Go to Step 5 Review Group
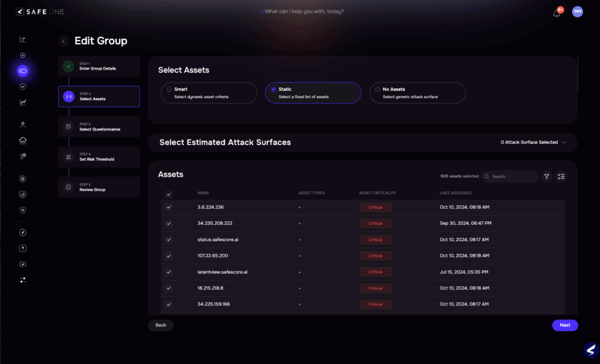The width and height of the screenshot is (600, 364). (99, 187)
